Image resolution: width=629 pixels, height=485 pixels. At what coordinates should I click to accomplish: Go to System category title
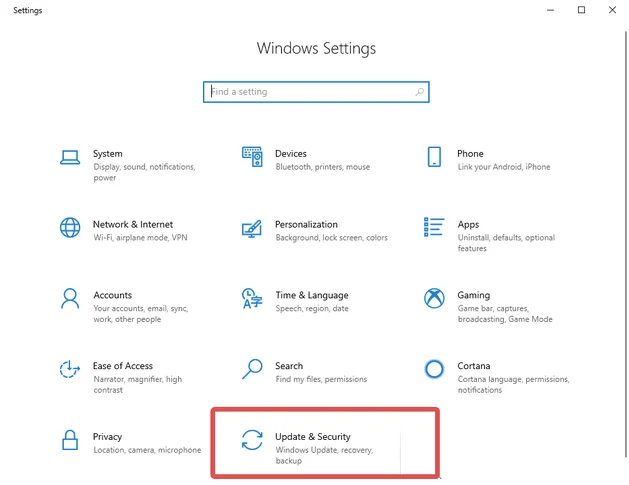point(108,154)
